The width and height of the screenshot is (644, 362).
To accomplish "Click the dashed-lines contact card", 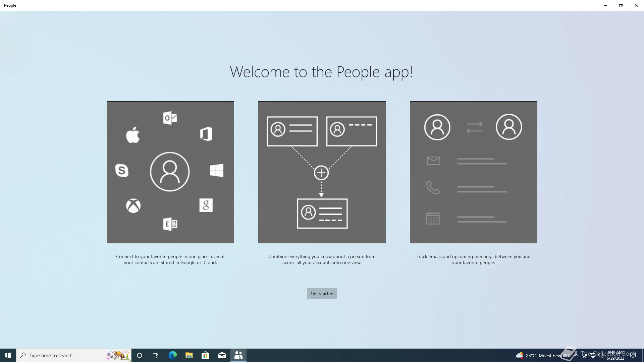I will (352, 131).
